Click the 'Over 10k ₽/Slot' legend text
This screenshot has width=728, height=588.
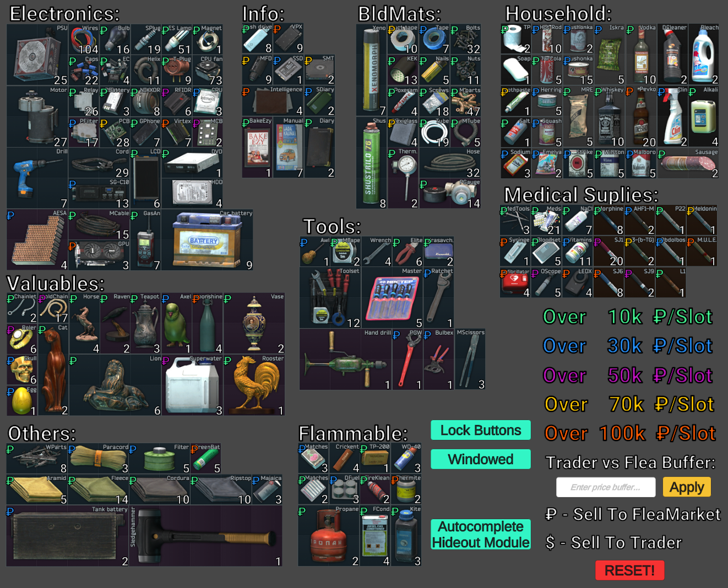628,317
